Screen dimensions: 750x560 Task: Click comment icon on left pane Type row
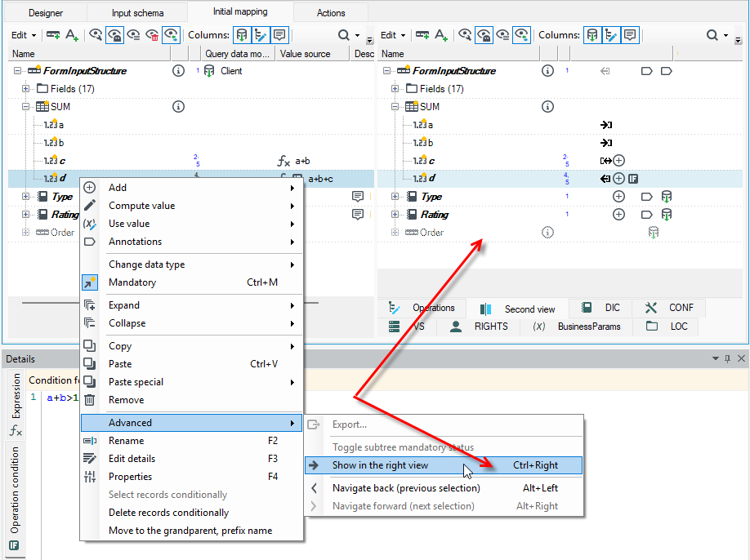pyautogui.click(x=358, y=197)
